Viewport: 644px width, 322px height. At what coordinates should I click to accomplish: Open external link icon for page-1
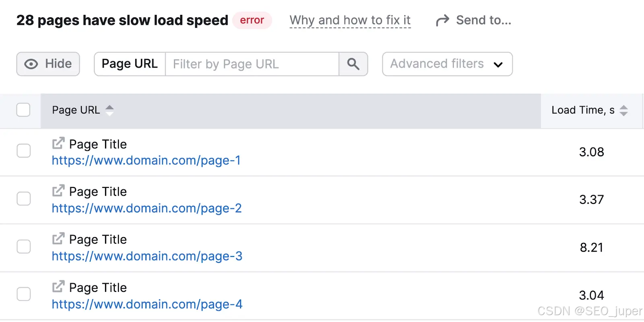pos(58,143)
